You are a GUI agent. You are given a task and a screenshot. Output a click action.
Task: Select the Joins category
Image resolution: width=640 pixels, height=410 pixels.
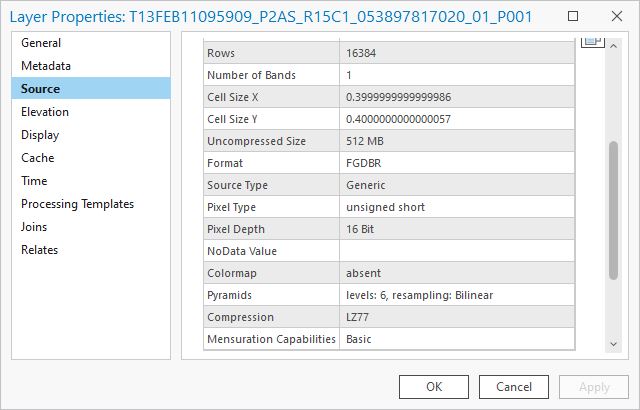[x=34, y=227]
